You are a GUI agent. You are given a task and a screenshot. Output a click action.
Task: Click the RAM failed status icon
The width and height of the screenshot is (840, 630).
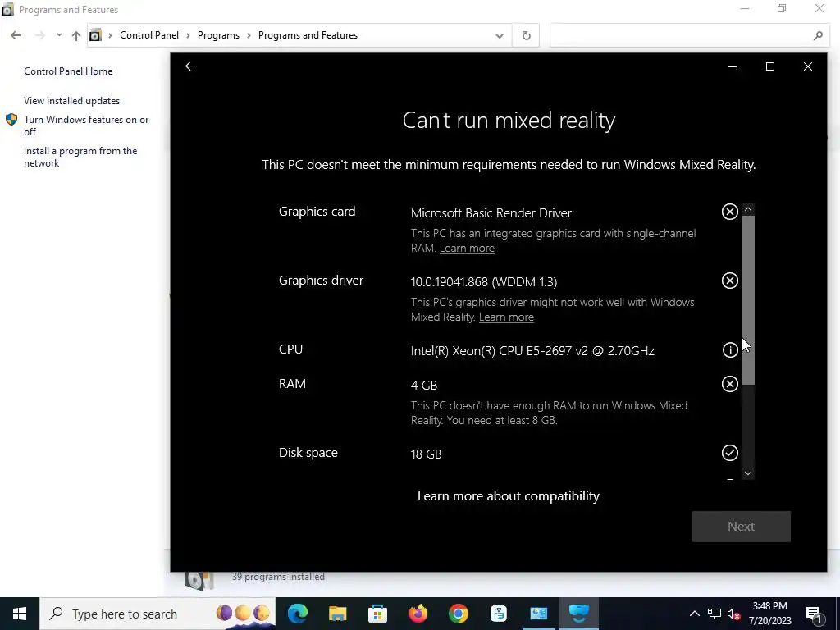tap(729, 384)
